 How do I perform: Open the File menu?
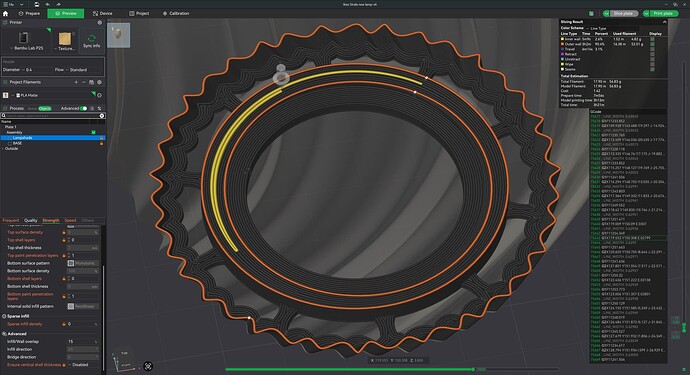tap(9, 4)
